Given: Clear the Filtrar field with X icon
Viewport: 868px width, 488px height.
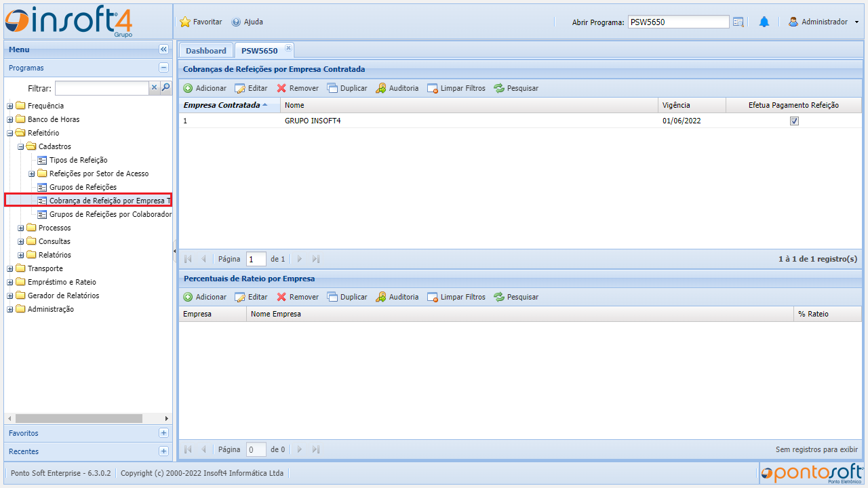Looking at the screenshot, I should click(154, 87).
